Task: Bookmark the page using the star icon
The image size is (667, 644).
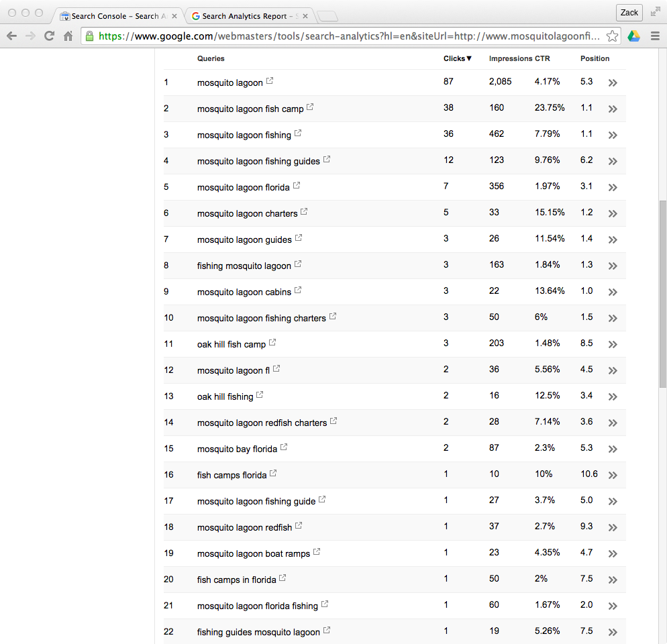Action: pos(613,36)
